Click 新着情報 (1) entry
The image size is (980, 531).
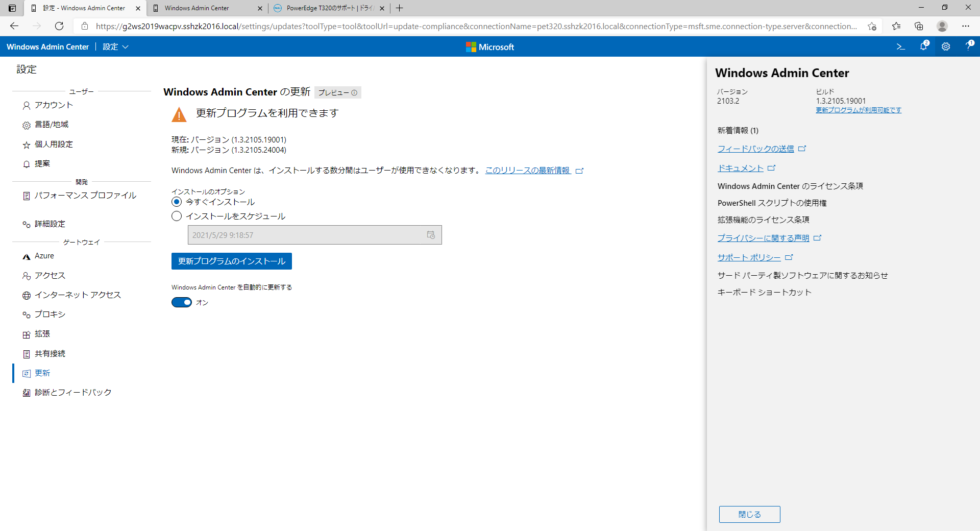(x=738, y=131)
